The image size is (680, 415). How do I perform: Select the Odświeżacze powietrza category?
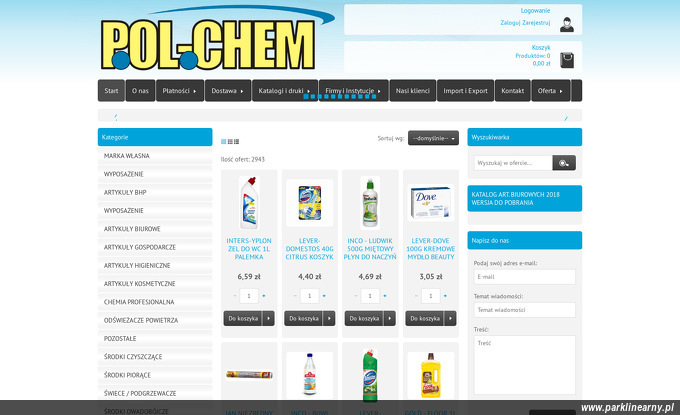tap(155, 320)
